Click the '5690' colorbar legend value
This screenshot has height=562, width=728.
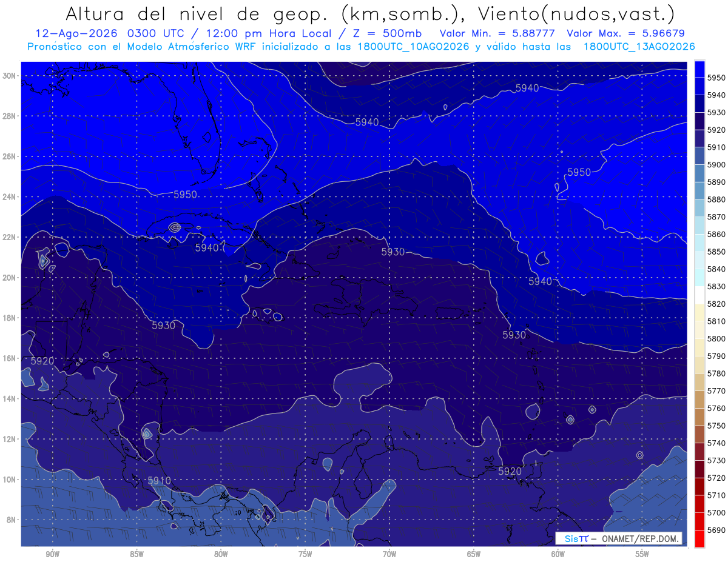(x=716, y=530)
